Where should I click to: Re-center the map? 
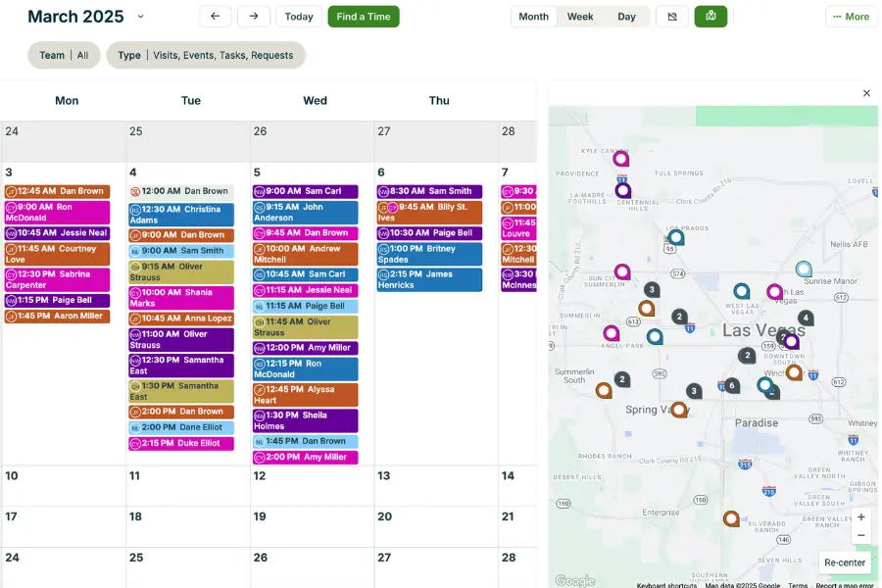point(845,563)
